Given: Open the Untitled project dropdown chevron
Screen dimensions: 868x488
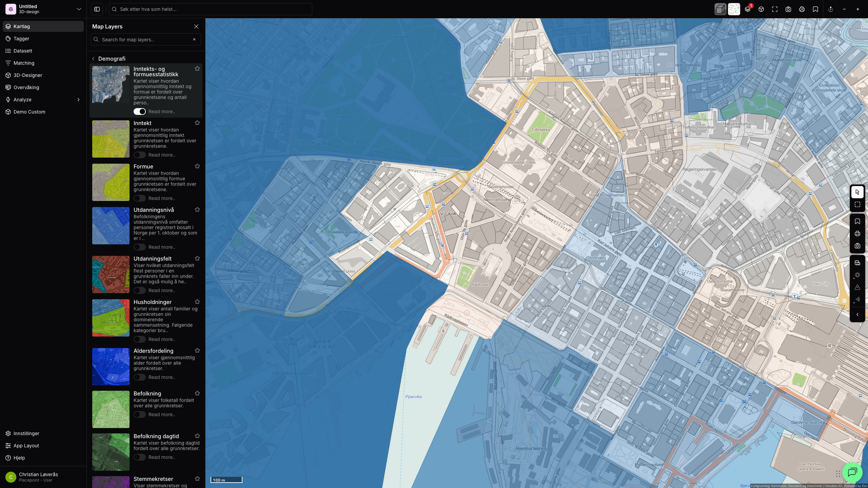Looking at the screenshot, I should (x=79, y=9).
